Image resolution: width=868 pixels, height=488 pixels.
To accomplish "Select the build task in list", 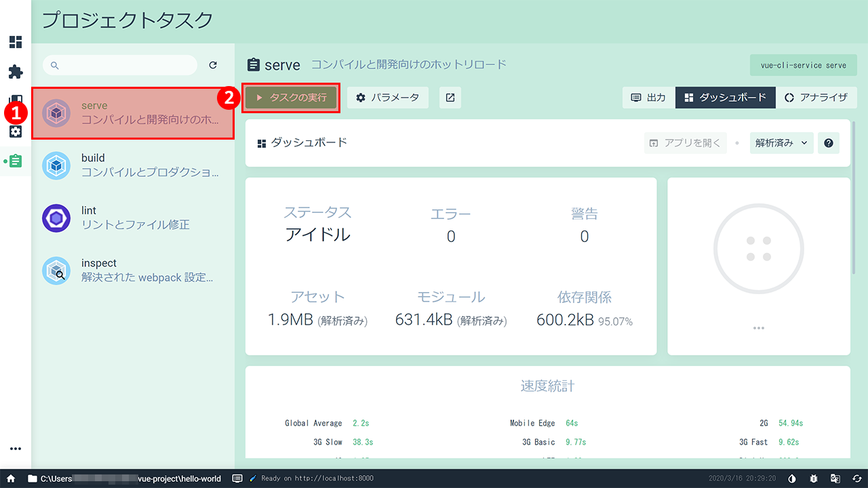I will coord(133,165).
